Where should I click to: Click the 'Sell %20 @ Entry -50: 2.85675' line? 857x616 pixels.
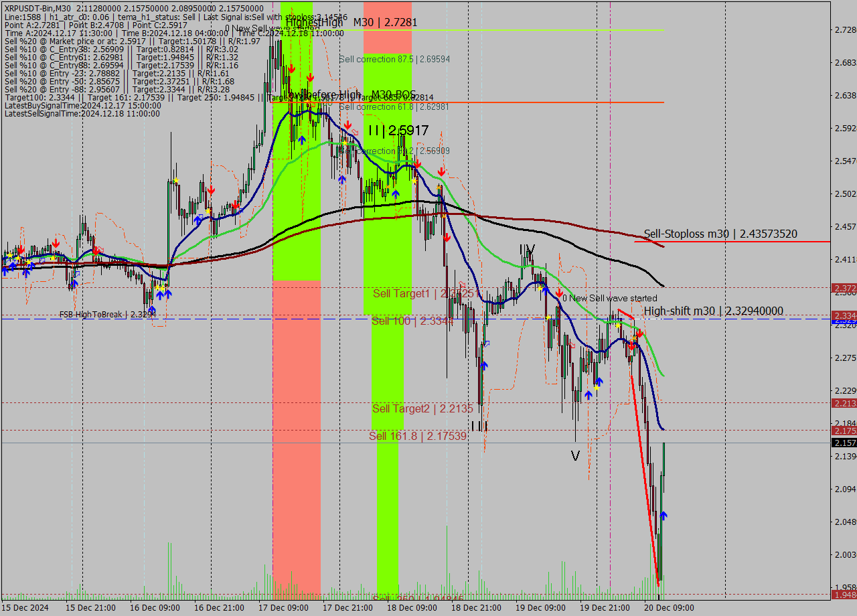(119, 82)
